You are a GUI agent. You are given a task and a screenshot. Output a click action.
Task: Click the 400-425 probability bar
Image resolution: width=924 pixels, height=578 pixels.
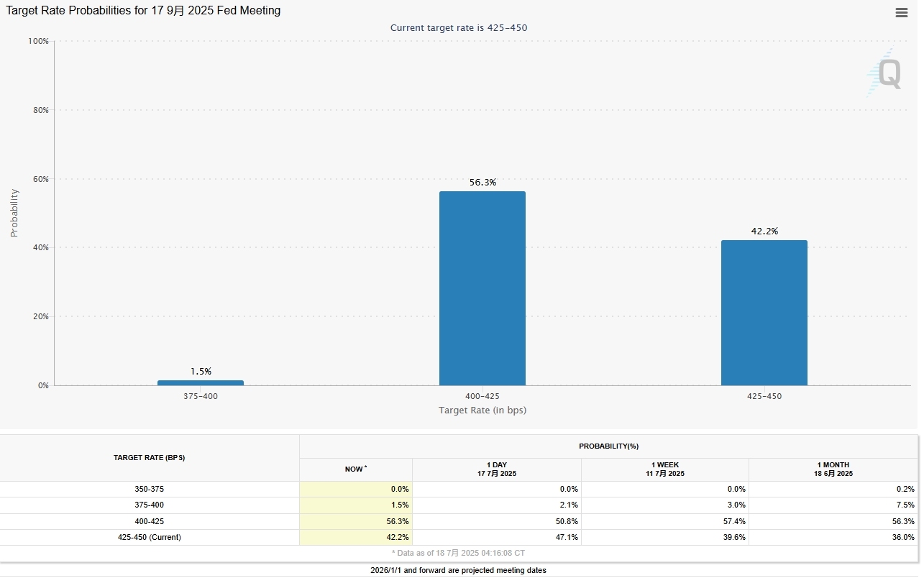tap(482, 288)
